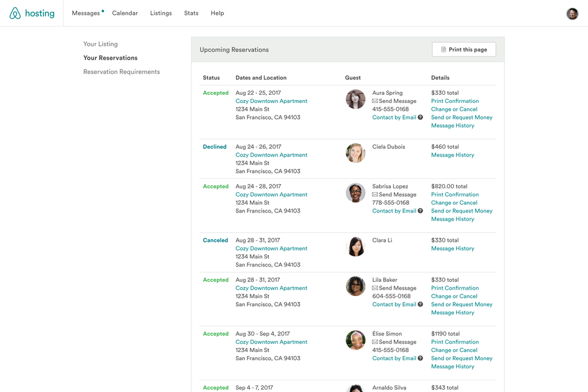This screenshot has width=588, height=392.
Task: Open Your Listing in the sidebar
Action: [101, 44]
